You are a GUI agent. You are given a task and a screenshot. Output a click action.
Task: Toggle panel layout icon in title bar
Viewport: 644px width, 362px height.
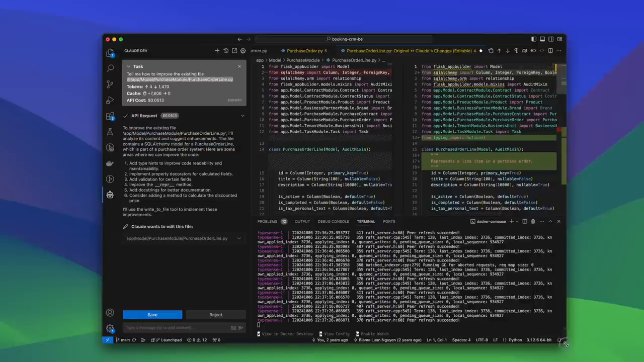coord(542,39)
